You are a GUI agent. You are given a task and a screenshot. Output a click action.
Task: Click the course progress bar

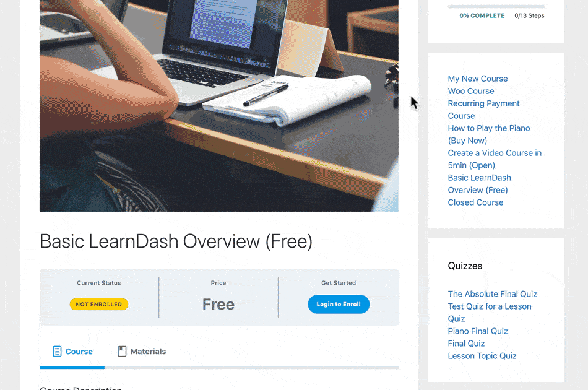496,6
